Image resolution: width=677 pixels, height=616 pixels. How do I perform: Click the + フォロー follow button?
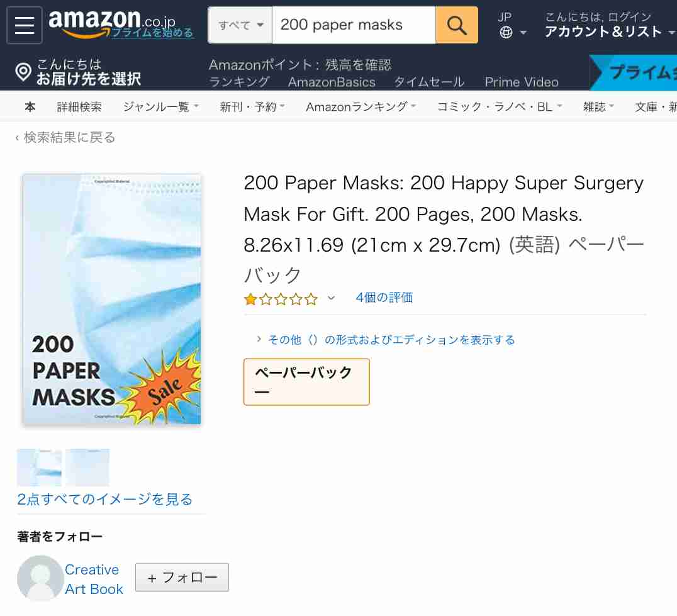182,577
